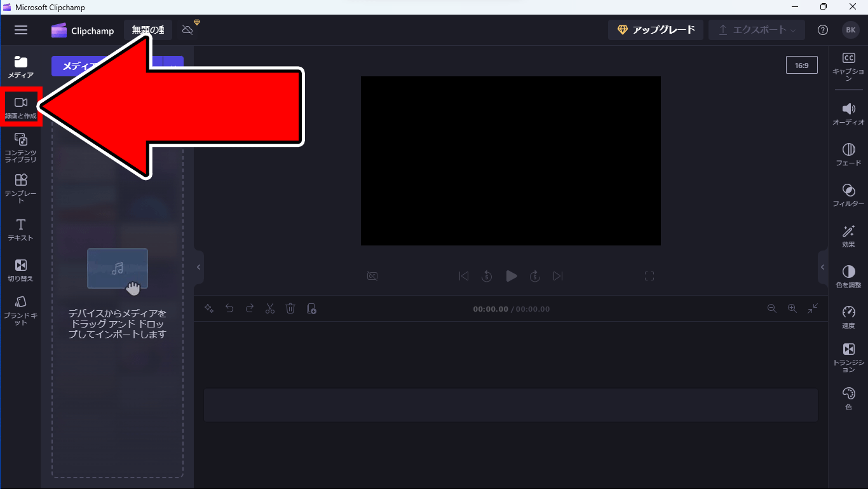Viewport: 868px width, 489px height.
Task: Open the テンプレート (Templates) panel
Action: (21, 188)
